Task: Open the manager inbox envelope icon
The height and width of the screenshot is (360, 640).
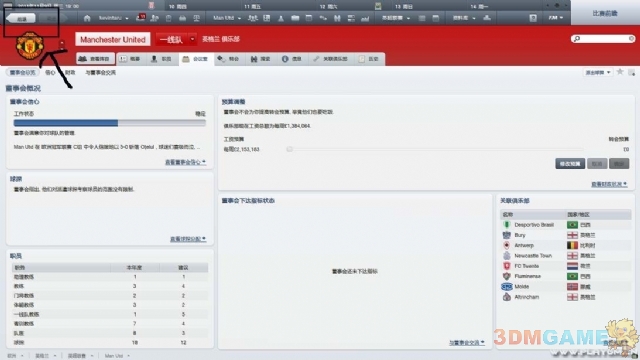Action: [x=140, y=18]
